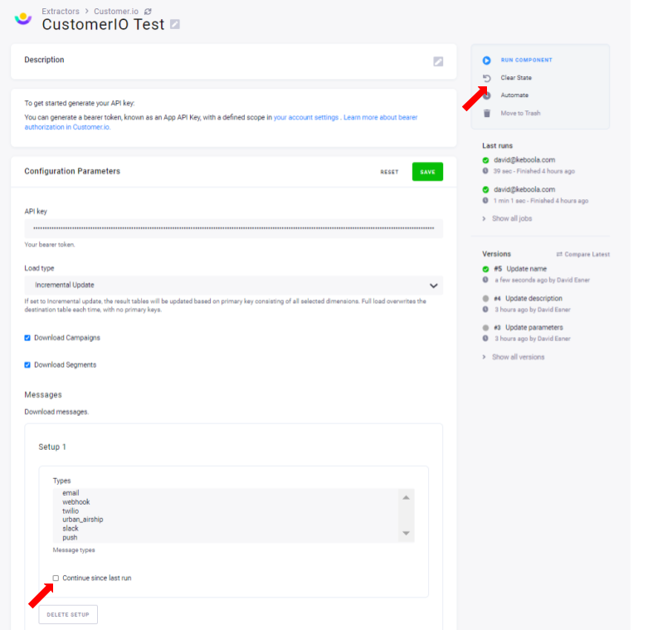Click the green Save button
Screen dimensions: 672x630
pyautogui.click(x=427, y=172)
